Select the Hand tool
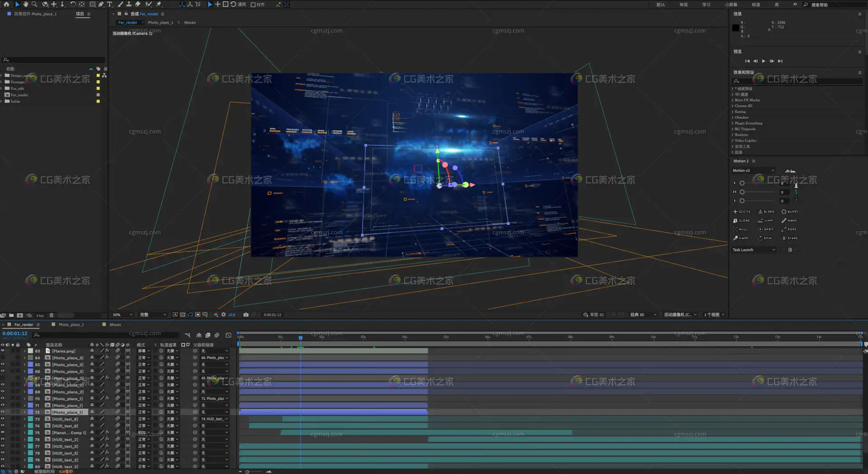 pyautogui.click(x=25, y=4)
